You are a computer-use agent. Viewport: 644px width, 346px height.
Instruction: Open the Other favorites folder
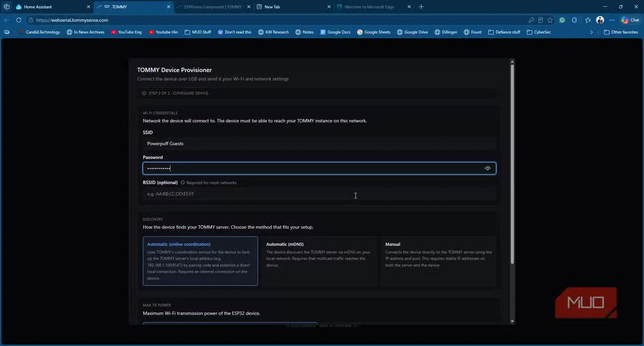621,32
